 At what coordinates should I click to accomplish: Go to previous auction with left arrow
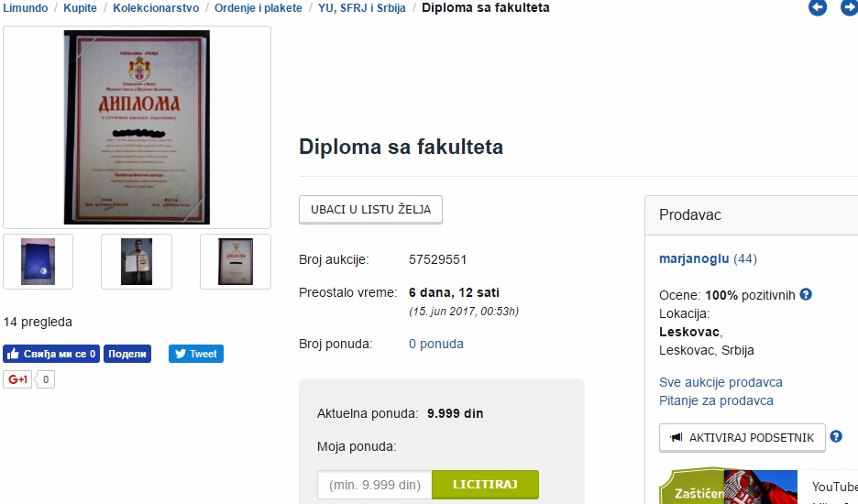point(818,7)
